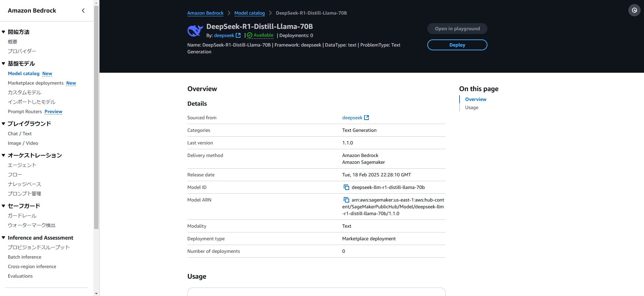Click the Deploy button
This screenshot has height=296, width=644.
pos(457,45)
